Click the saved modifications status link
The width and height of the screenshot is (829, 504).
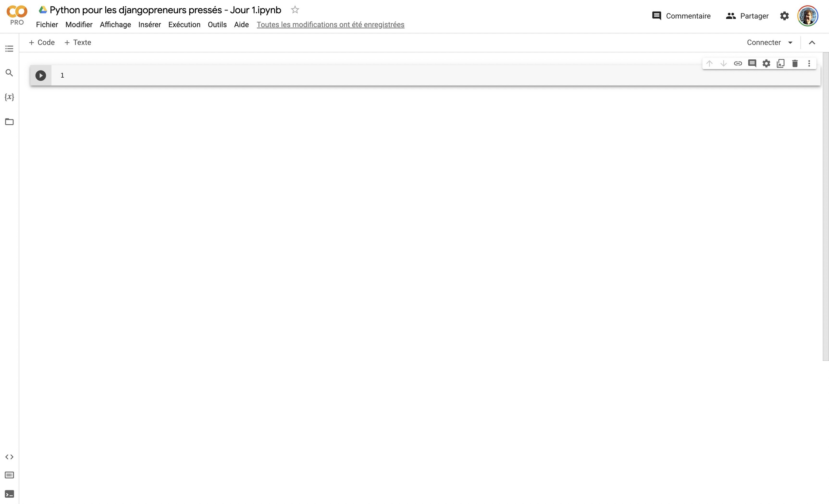[x=330, y=25]
